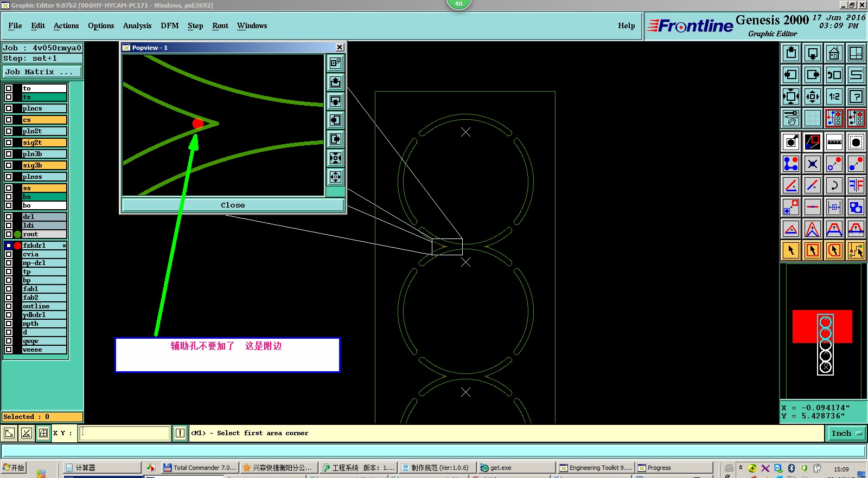Toggle visibility box of layer rout
This screenshot has width=868, height=478.
(9, 234)
